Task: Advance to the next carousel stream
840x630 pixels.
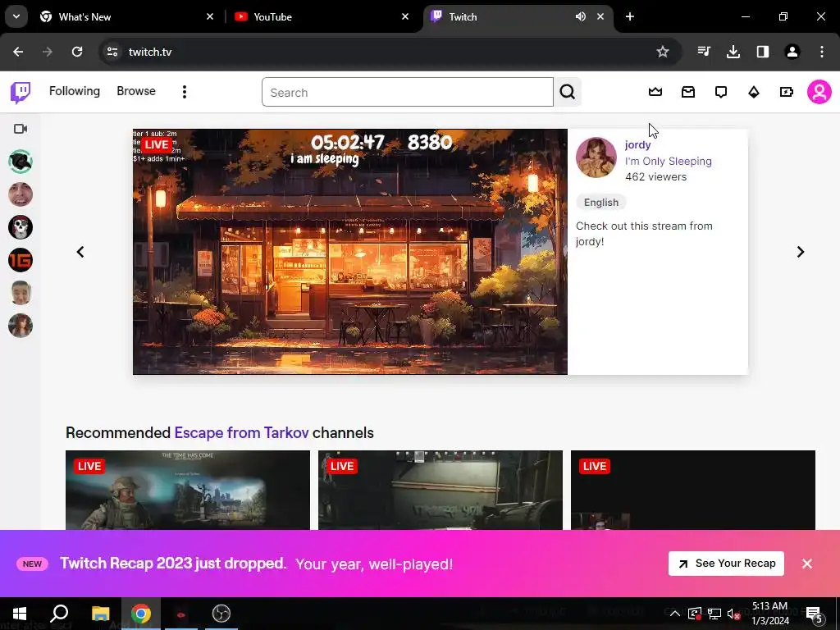Action: click(x=801, y=252)
